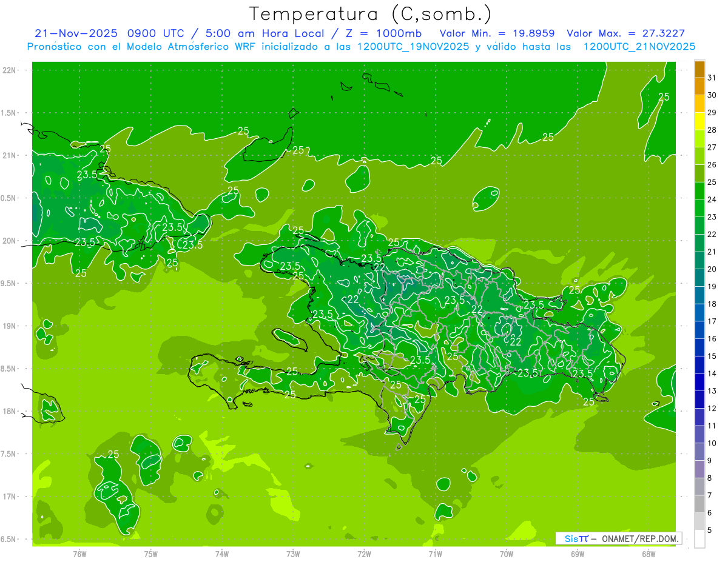Pick the bright yellow swatch between 28 and 29
Screen dimensions: 728x562
point(699,121)
